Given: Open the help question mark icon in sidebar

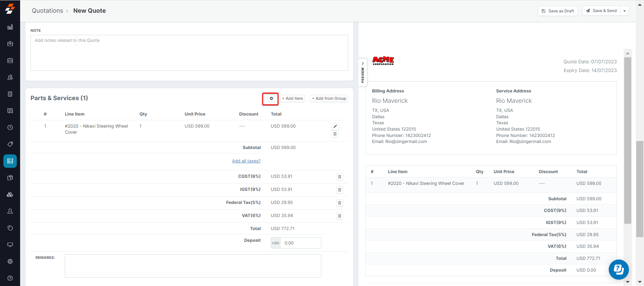Looking at the screenshot, I should (10, 278).
